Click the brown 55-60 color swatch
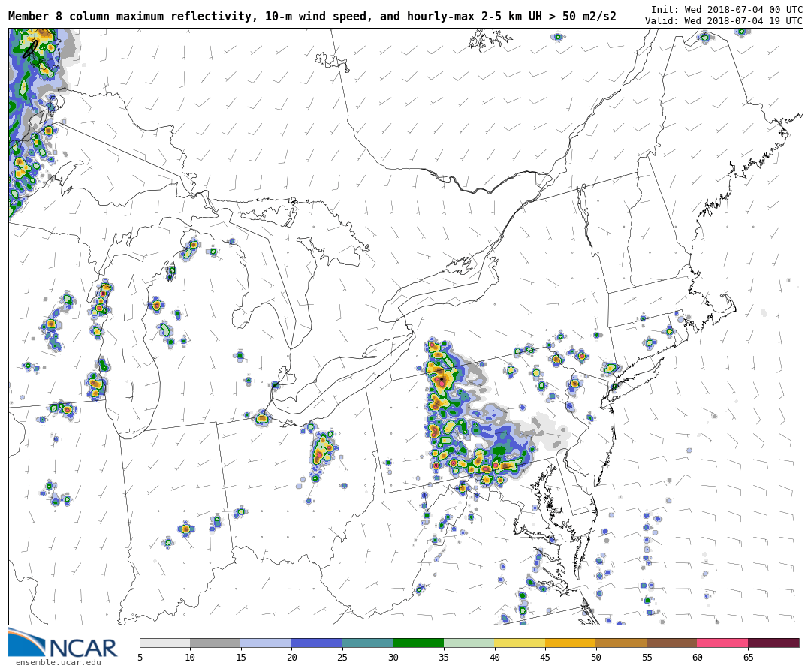This screenshot has height=672, width=811. (672, 643)
